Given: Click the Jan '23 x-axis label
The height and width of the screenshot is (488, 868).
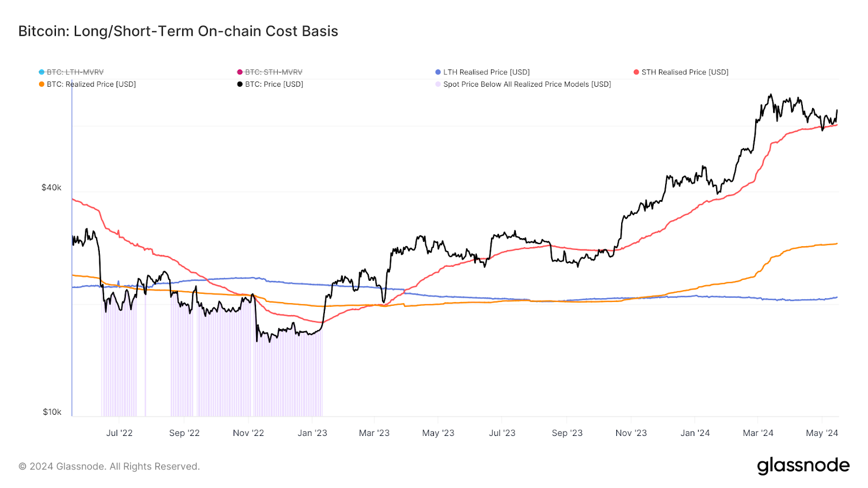Looking at the screenshot, I should (x=312, y=433).
